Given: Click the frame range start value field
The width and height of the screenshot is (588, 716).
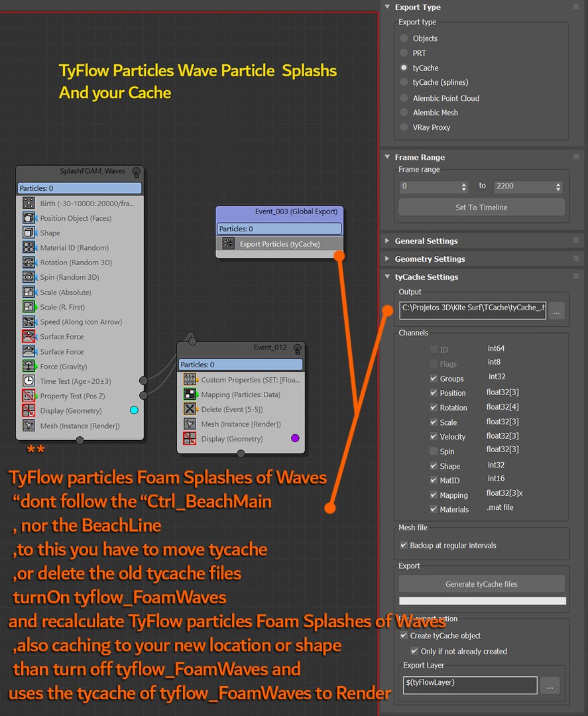Looking at the screenshot, I should (430, 186).
